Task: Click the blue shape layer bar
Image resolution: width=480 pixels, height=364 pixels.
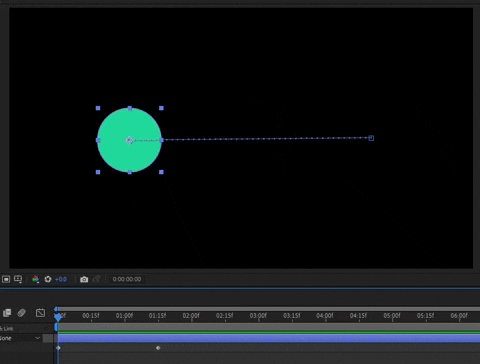Action: click(269, 338)
